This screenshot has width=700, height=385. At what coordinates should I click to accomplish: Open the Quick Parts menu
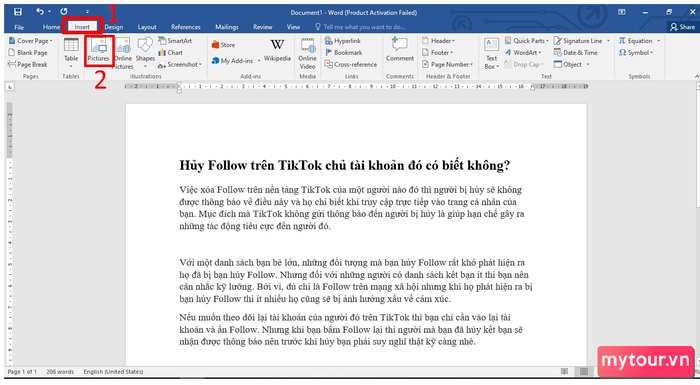point(527,41)
